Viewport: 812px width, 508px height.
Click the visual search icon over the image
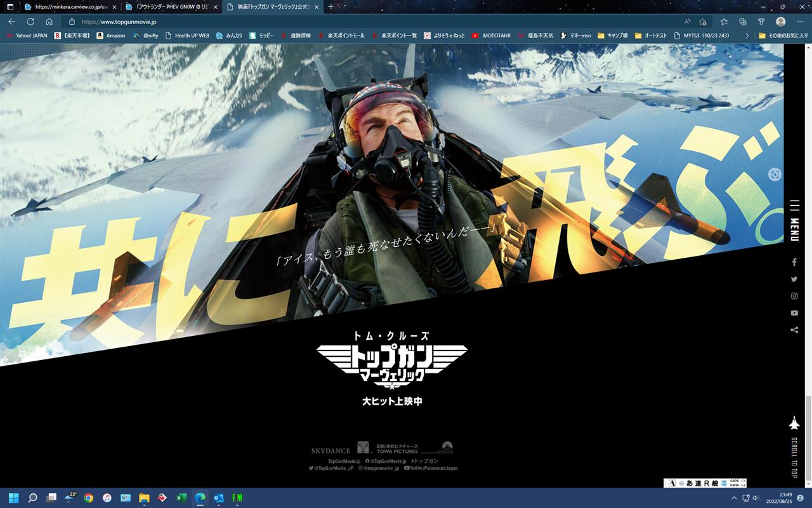pos(775,175)
